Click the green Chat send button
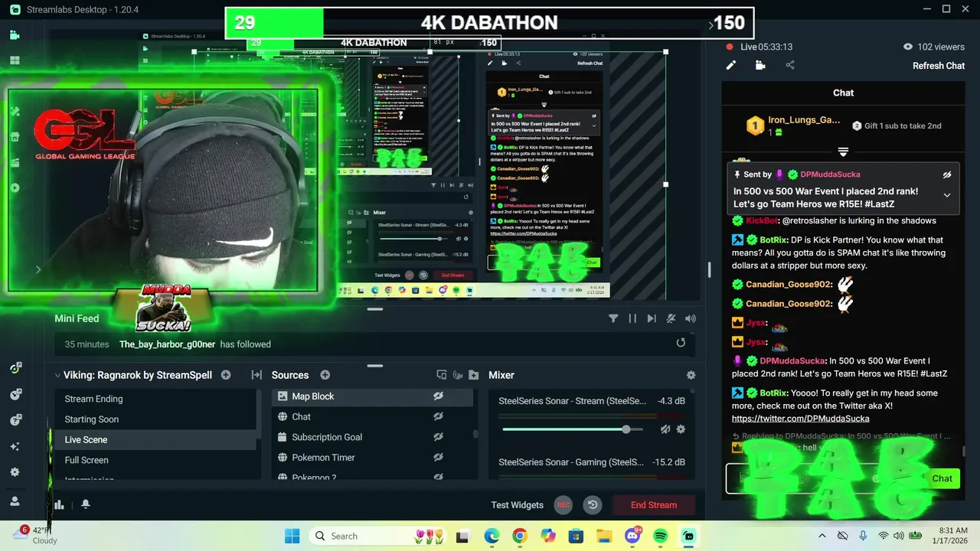980x551 pixels. pyautogui.click(x=942, y=478)
